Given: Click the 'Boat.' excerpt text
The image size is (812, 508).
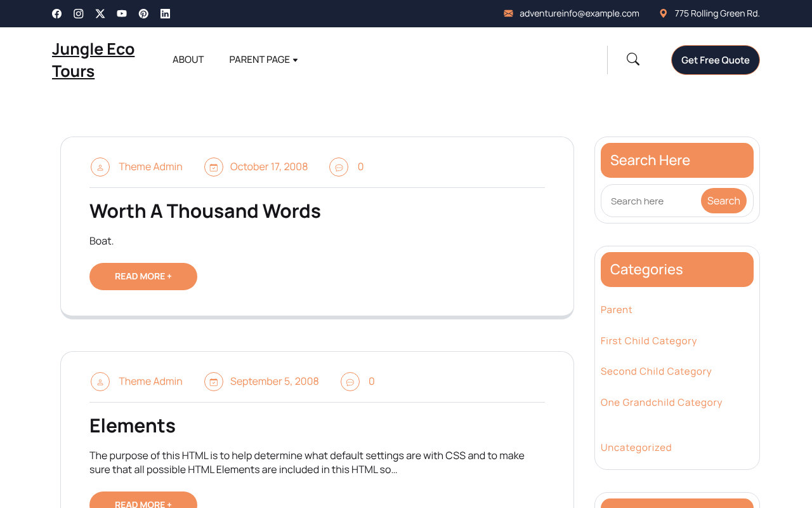Looking at the screenshot, I should (101, 241).
